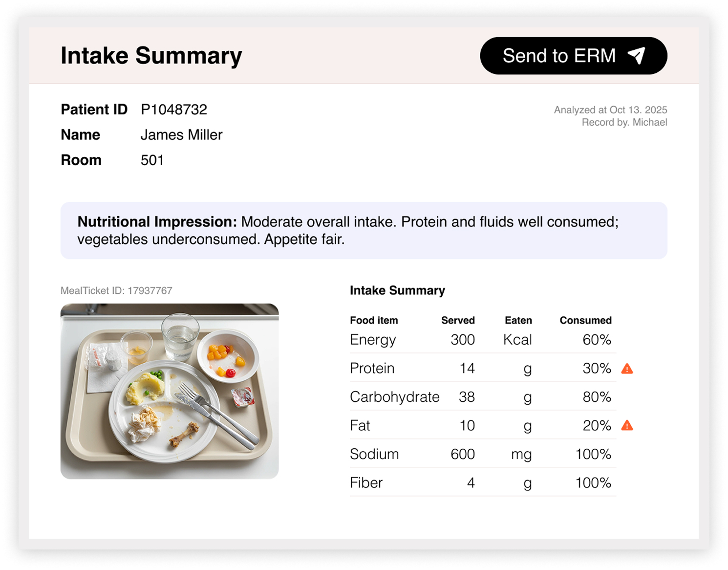Click the Room number 501
Screen dimensions: 728x570
pos(152,160)
